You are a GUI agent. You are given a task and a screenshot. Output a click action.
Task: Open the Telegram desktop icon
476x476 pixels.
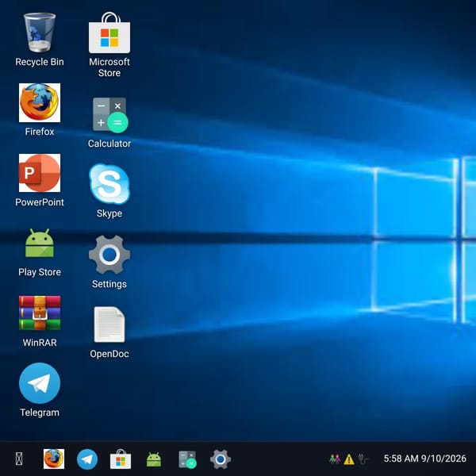point(40,383)
